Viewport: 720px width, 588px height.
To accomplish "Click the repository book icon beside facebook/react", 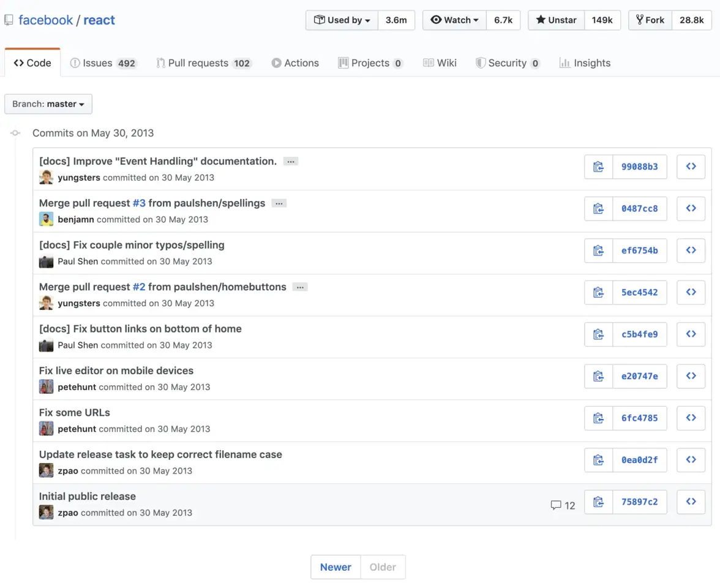I will (x=9, y=19).
